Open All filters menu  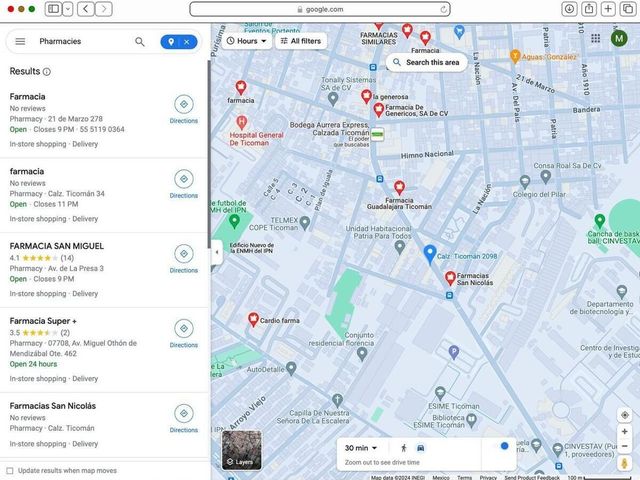301,41
